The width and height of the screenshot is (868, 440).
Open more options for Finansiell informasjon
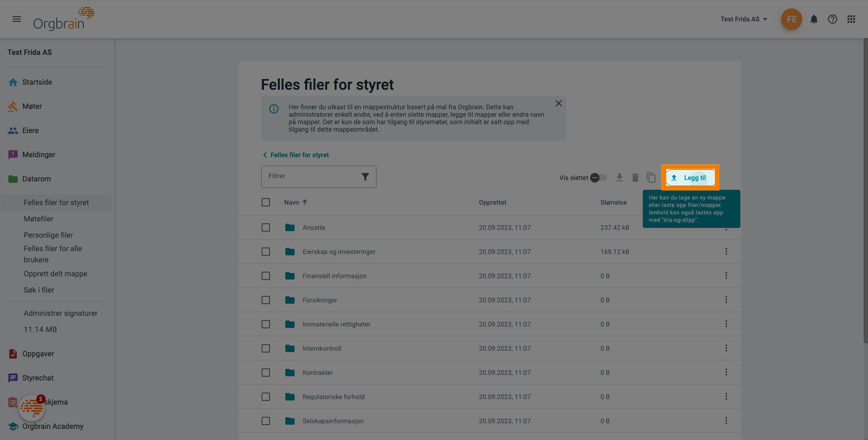(x=726, y=276)
